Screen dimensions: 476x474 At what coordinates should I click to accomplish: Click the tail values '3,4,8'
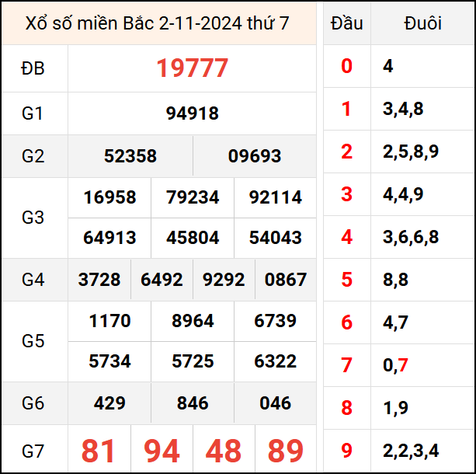[403, 109]
